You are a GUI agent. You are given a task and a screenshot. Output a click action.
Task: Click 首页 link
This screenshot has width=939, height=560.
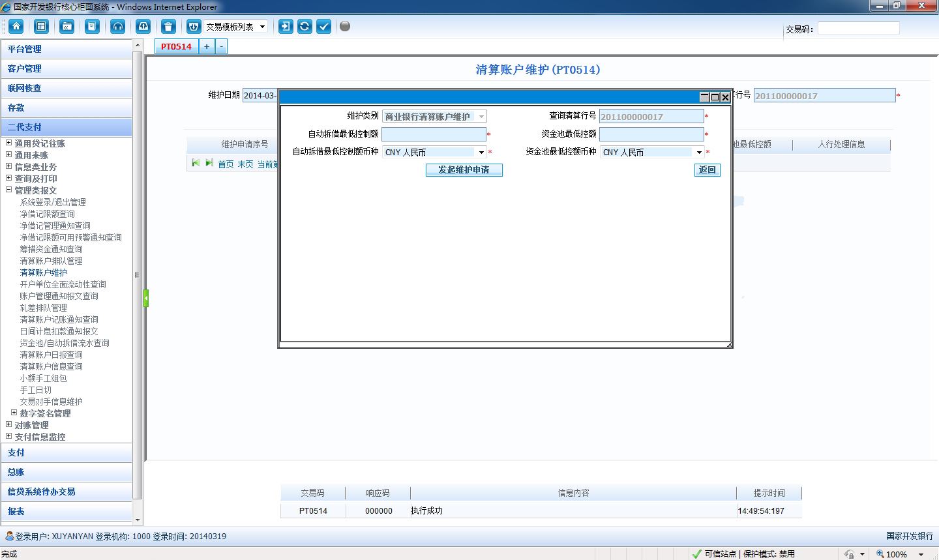point(226,164)
